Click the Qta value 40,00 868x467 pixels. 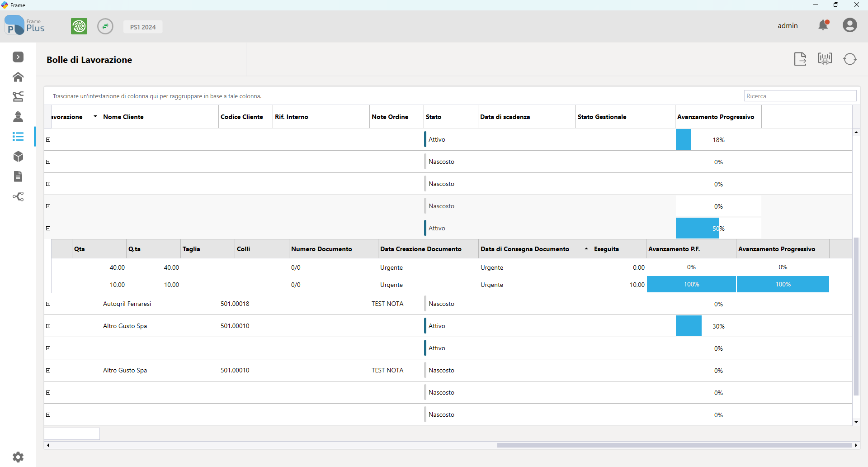[x=117, y=267]
